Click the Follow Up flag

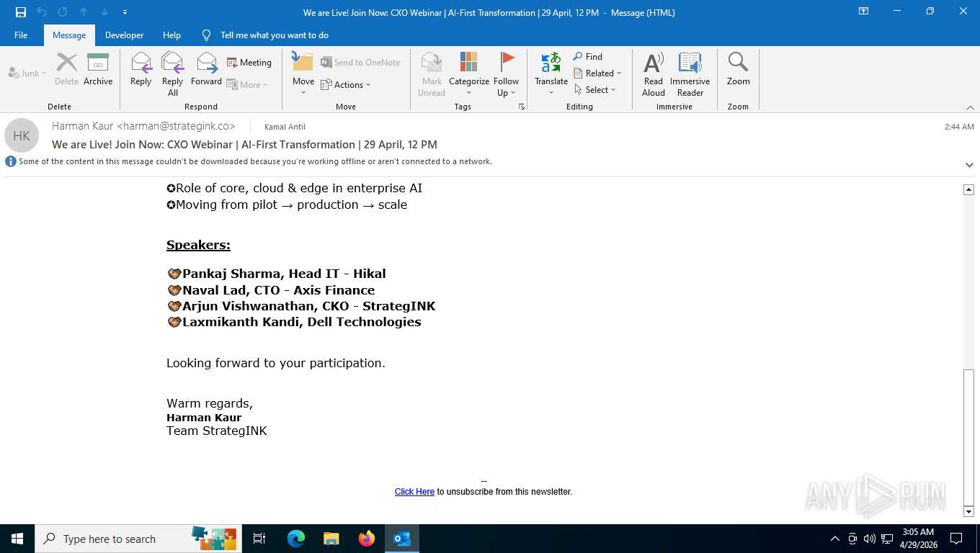[x=507, y=73]
